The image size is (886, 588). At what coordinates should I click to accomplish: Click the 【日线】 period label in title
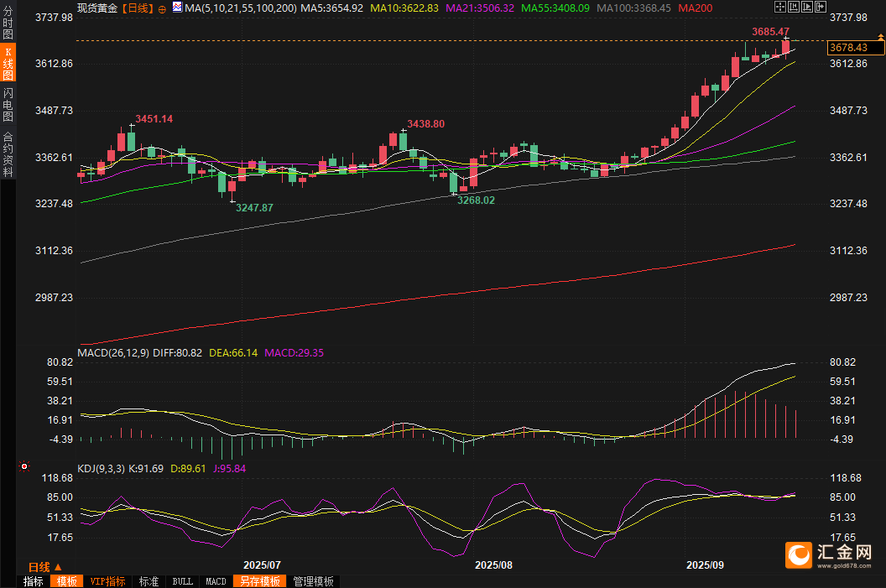[x=138, y=8]
